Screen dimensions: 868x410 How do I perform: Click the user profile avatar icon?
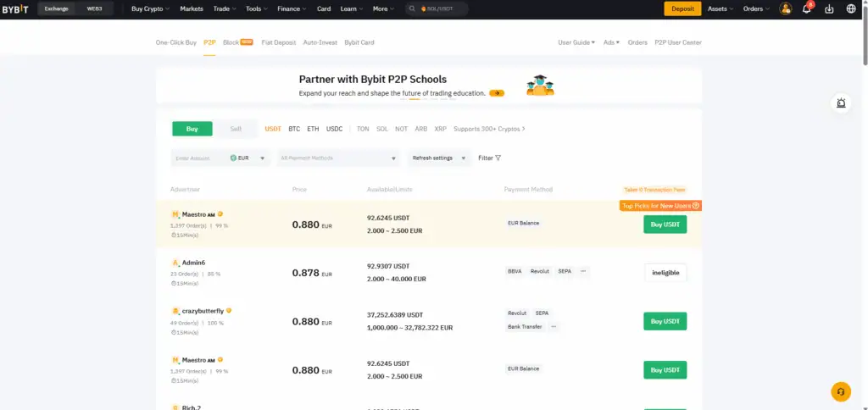click(x=785, y=8)
